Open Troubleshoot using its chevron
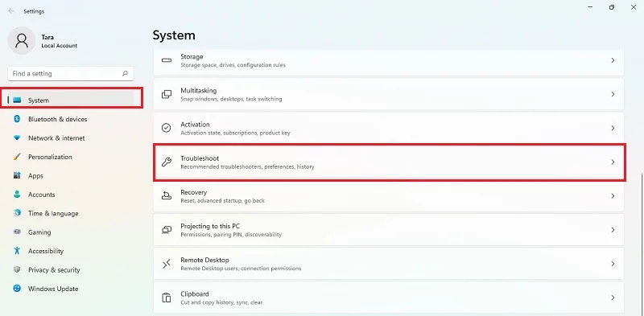 coord(613,162)
